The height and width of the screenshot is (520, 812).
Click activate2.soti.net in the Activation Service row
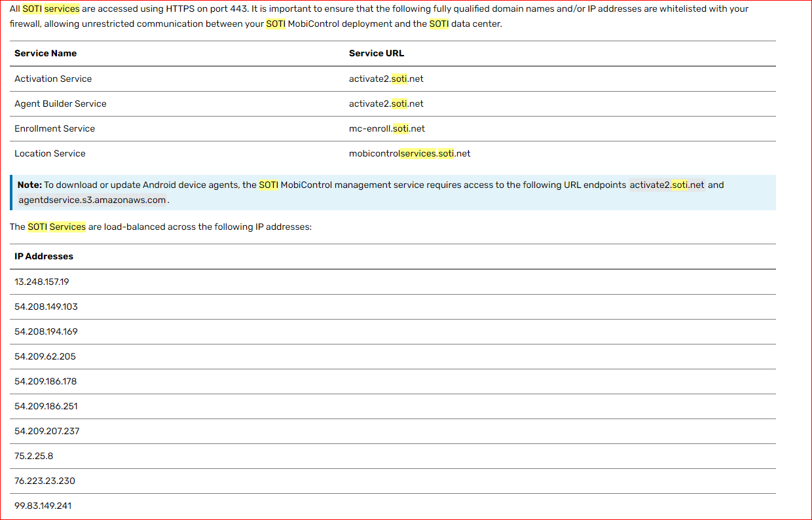[x=386, y=79]
